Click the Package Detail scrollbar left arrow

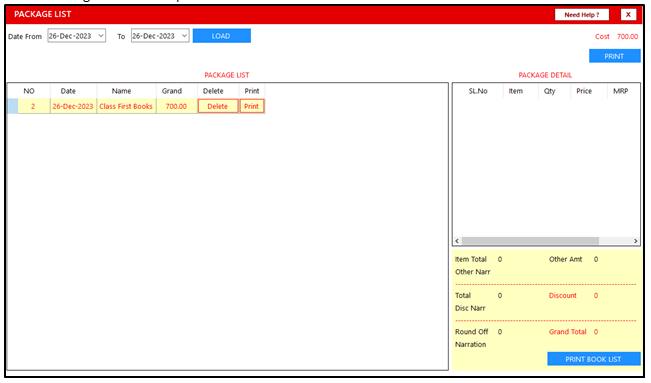click(x=457, y=241)
